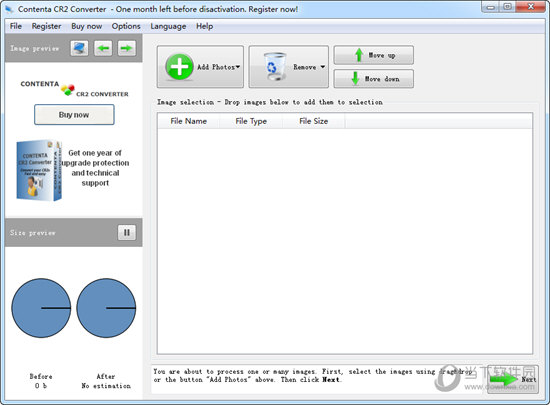Click the 'No estimation' text

pos(106,386)
